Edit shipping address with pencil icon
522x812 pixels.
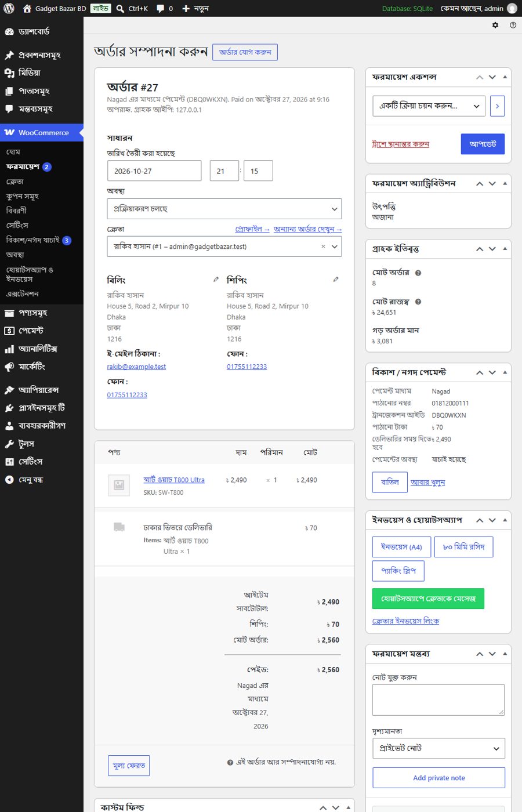[x=336, y=280]
